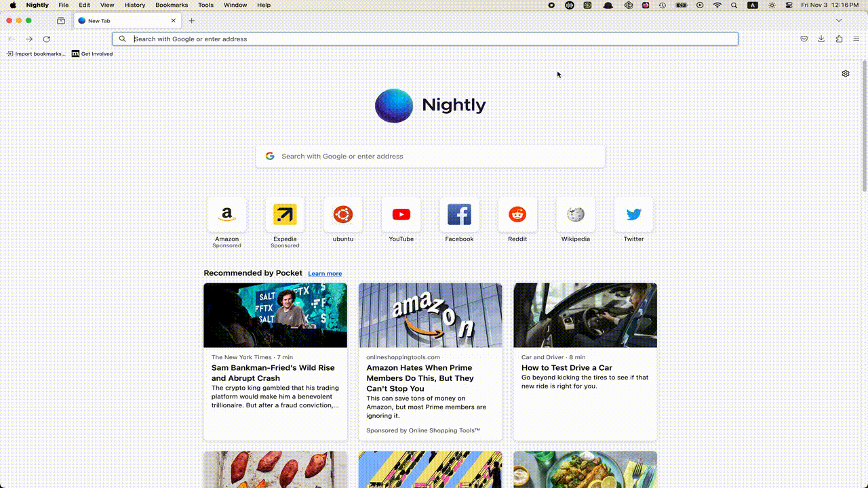Open the Save to Pocket icon
The height and width of the screenshot is (488, 868).
[804, 39]
